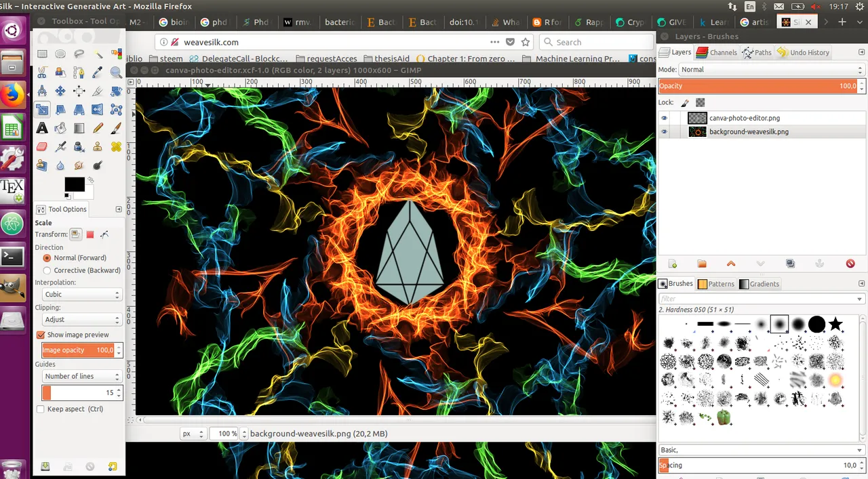Open the layer Mode Normal dropdown
This screenshot has height=479, width=868.
[x=772, y=70]
